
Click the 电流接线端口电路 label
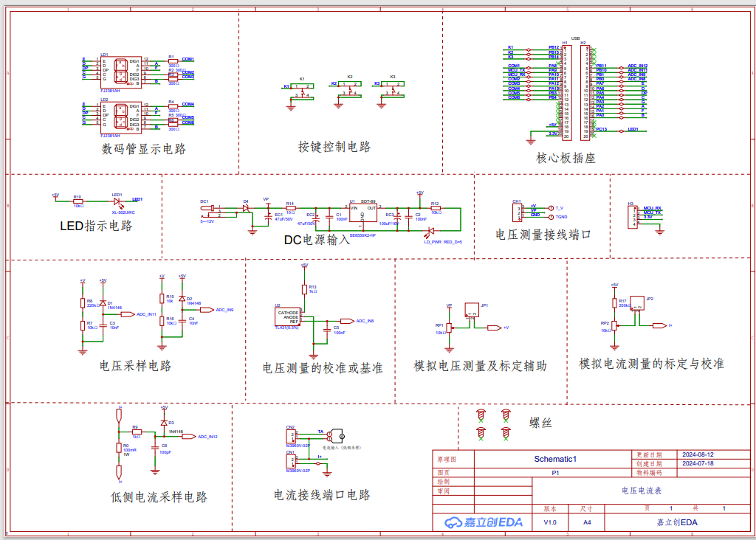click(322, 495)
